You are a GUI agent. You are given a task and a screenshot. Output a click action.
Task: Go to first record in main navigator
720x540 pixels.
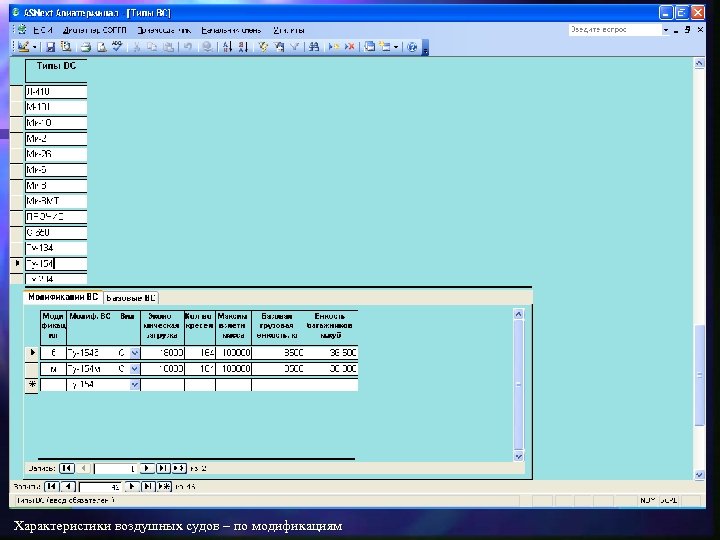[51, 486]
